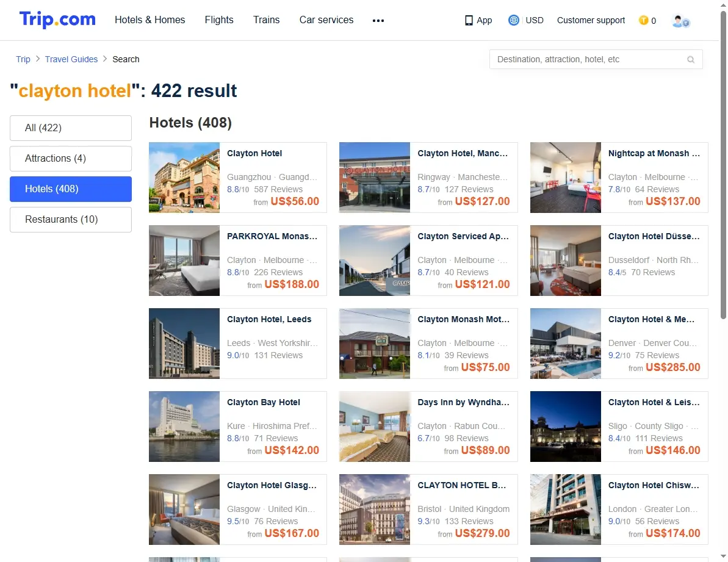Go to Trip breadcrumb link
This screenshot has width=728, height=562.
(x=23, y=59)
